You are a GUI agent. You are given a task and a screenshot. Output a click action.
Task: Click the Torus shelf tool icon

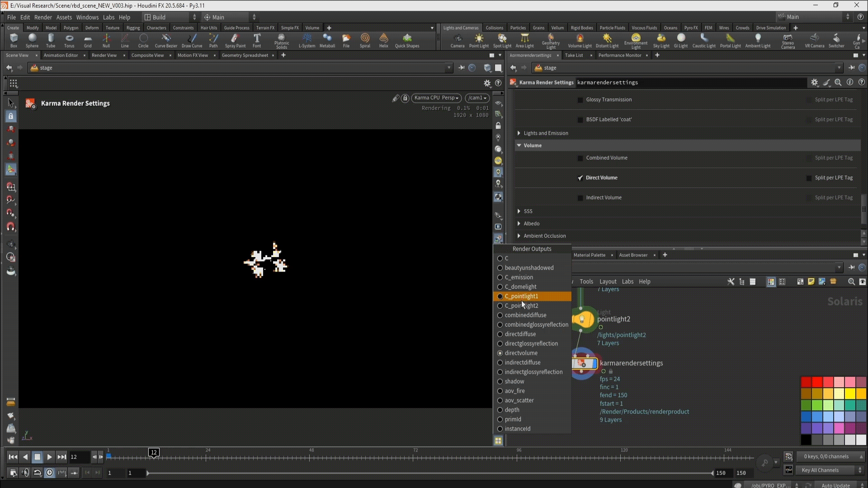point(69,40)
